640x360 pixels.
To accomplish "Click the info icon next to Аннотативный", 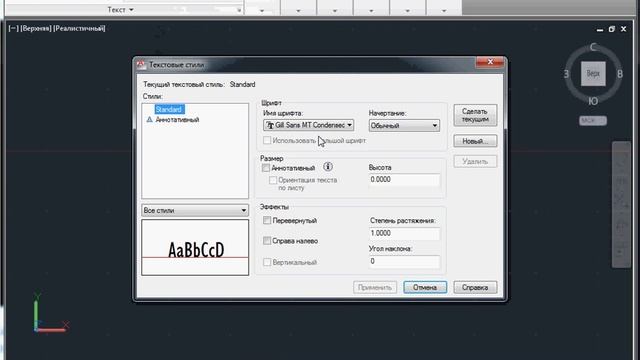I will click(x=328, y=167).
